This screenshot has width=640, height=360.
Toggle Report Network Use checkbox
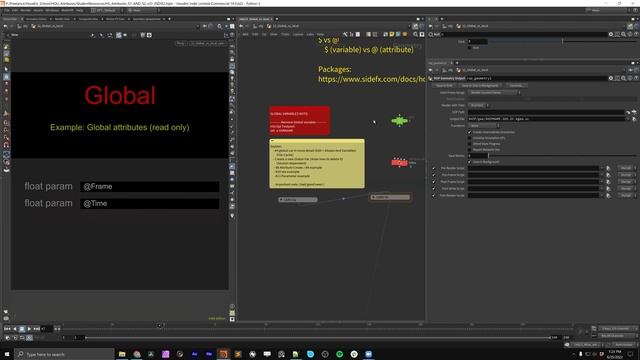[x=469, y=149]
